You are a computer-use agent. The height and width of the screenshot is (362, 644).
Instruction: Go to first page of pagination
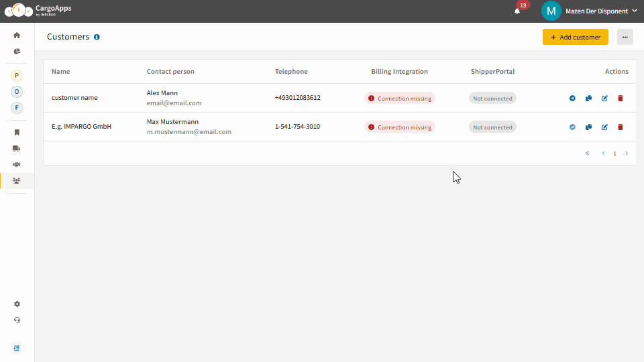pyautogui.click(x=588, y=153)
